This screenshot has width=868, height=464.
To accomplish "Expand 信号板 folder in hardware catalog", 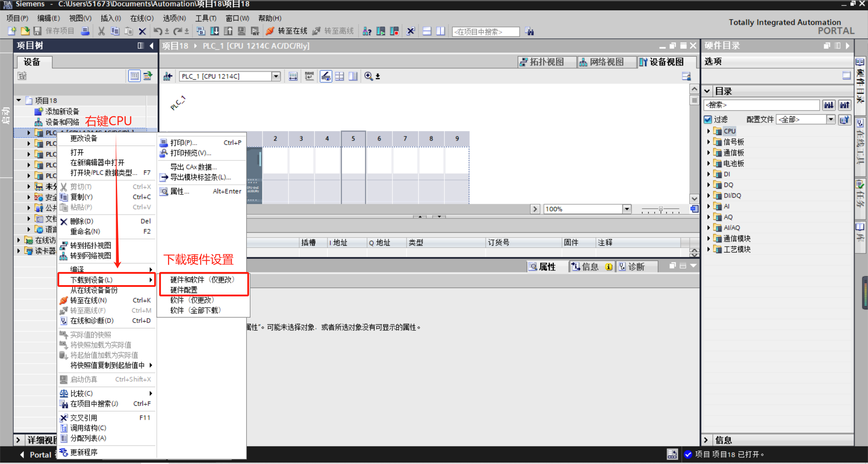I will 708,142.
